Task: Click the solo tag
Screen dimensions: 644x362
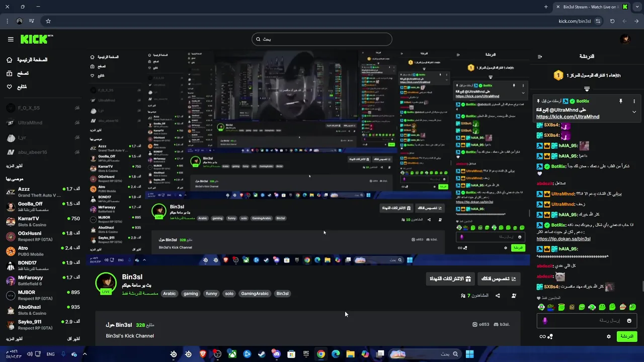Action: pyautogui.click(x=229, y=294)
